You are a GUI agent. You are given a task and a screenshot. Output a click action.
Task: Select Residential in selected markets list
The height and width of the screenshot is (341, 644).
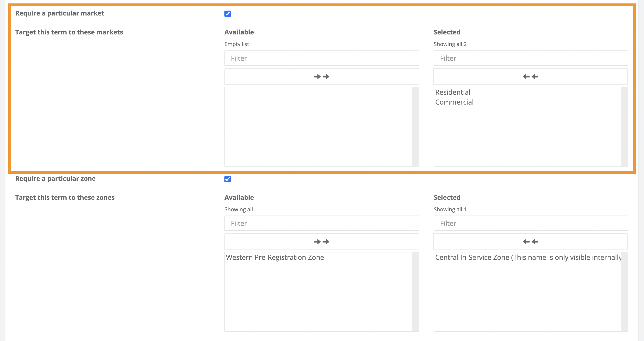tap(453, 92)
